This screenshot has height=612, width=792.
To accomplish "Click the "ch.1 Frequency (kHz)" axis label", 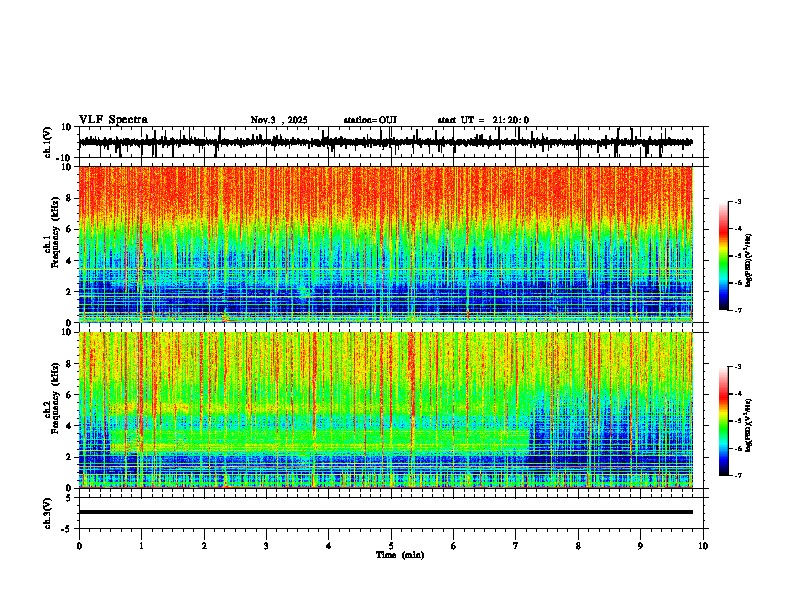I will pyautogui.click(x=52, y=233).
